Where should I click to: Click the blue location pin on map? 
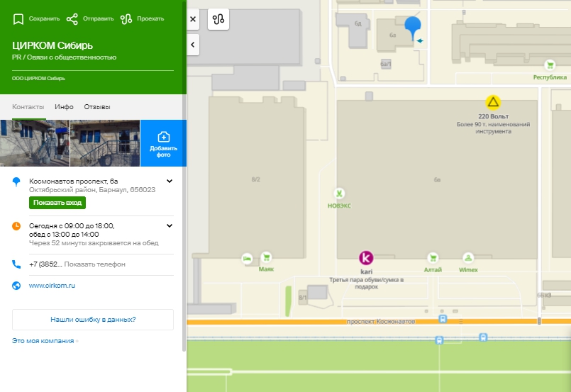413,26
